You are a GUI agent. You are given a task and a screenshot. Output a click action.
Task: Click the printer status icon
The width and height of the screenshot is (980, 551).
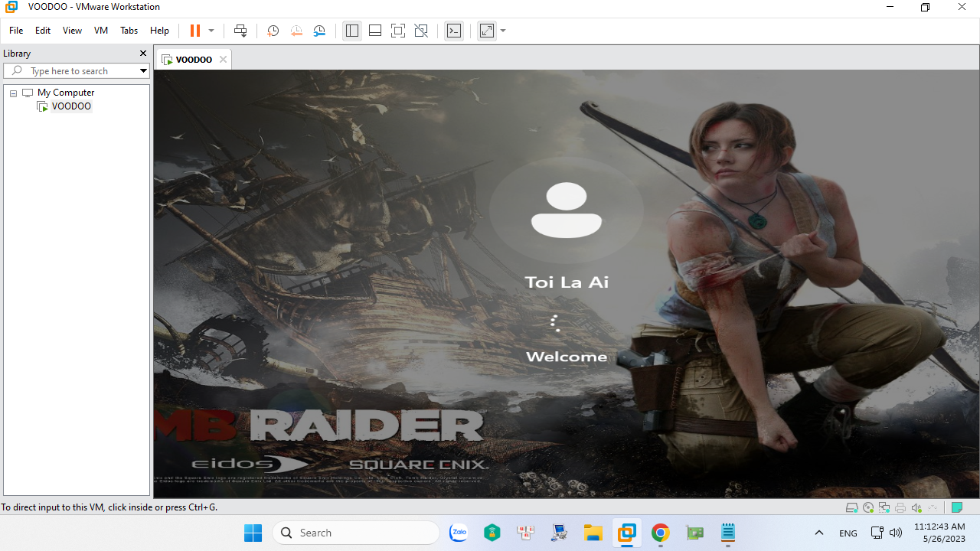900,507
